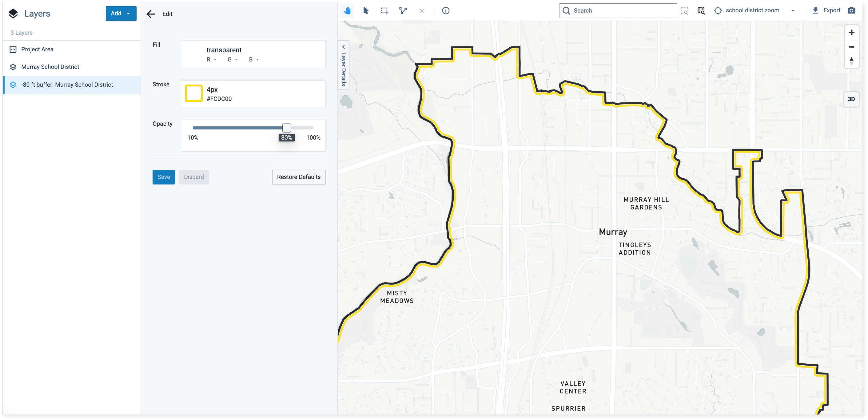Zoom in on the map
The width and height of the screenshot is (868, 420).
851,32
